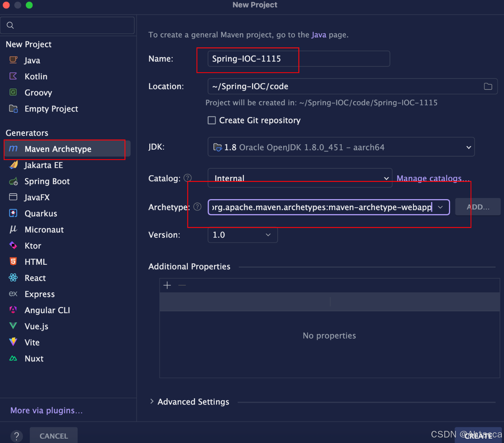Open the Version 1.0 dropdown

pyautogui.click(x=243, y=235)
